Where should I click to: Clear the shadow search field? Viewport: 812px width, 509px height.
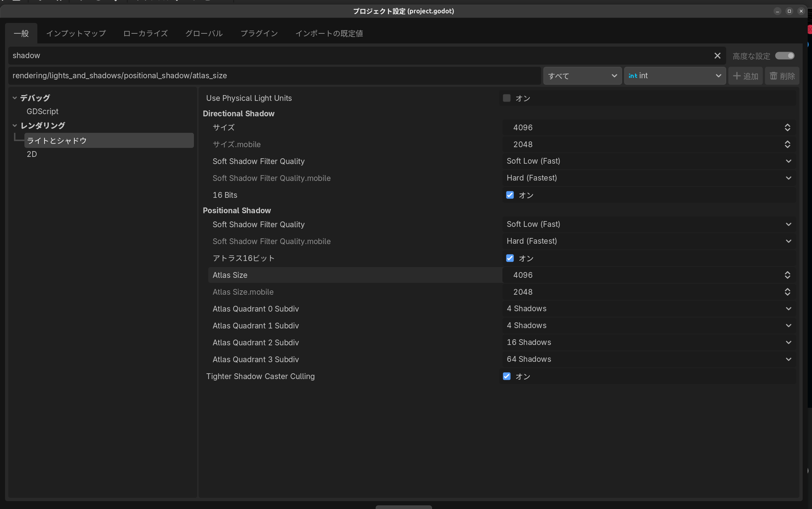pos(717,56)
